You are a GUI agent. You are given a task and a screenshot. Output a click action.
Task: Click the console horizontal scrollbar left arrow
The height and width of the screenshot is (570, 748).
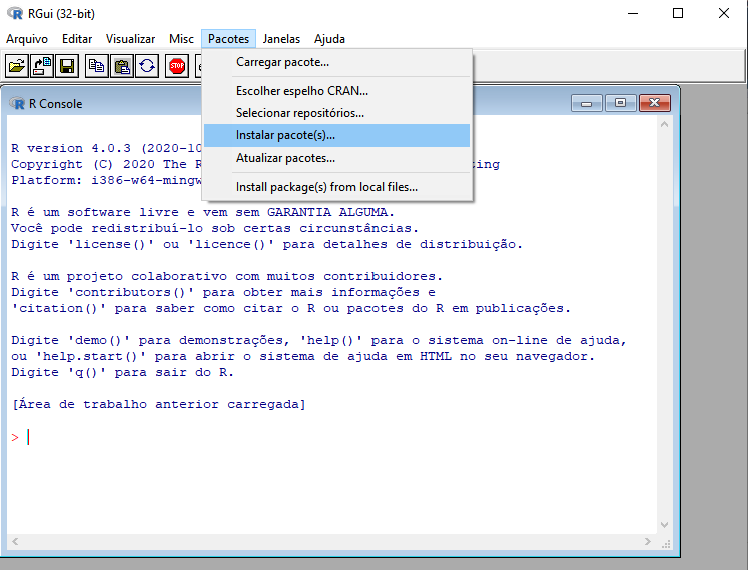pos(15,541)
